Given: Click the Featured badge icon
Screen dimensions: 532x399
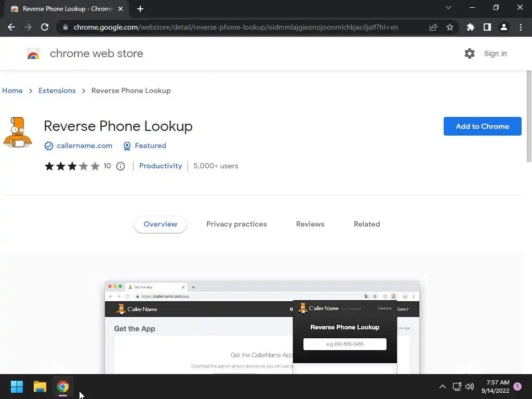Looking at the screenshot, I should [127, 146].
